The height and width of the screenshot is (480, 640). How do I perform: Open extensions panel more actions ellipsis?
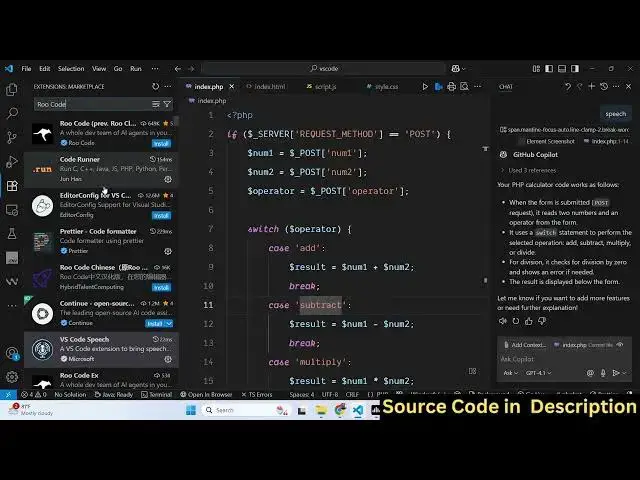168,87
